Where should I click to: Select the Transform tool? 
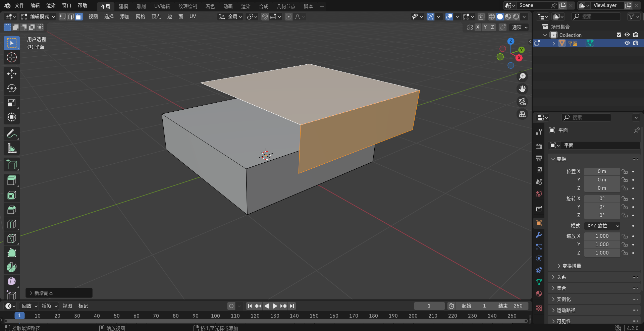[12, 117]
